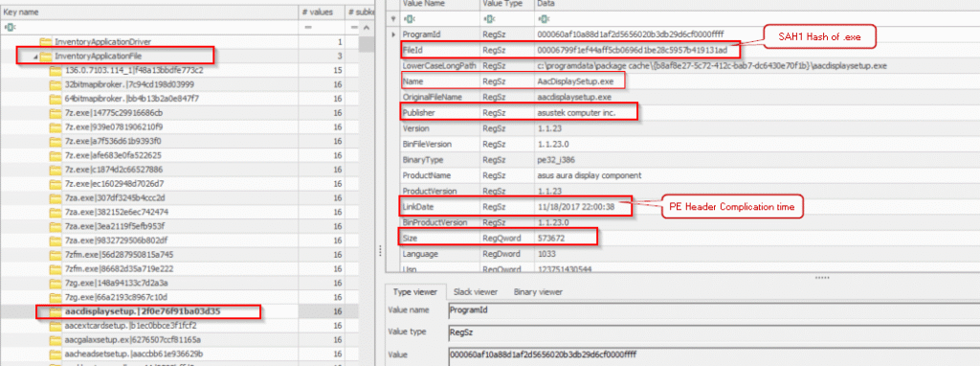The width and height of the screenshot is (980, 366).
Task: Select the BinFileVersion value name cell
Action: [x=439, y=144]
